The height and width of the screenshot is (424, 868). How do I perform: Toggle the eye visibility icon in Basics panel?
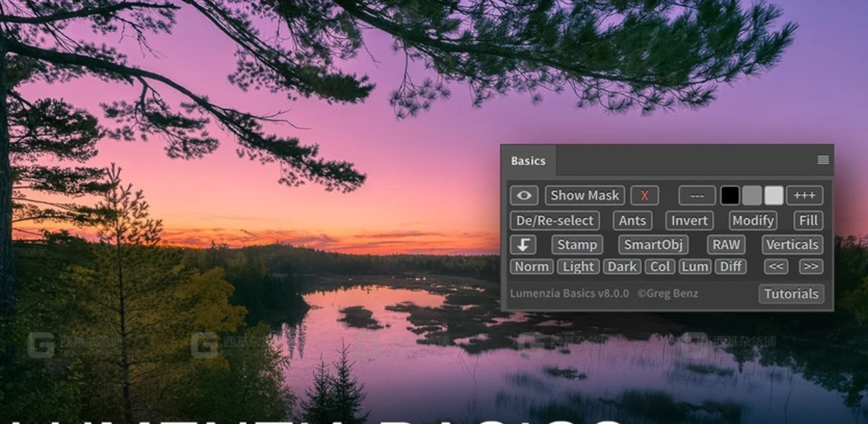[524, 195]
